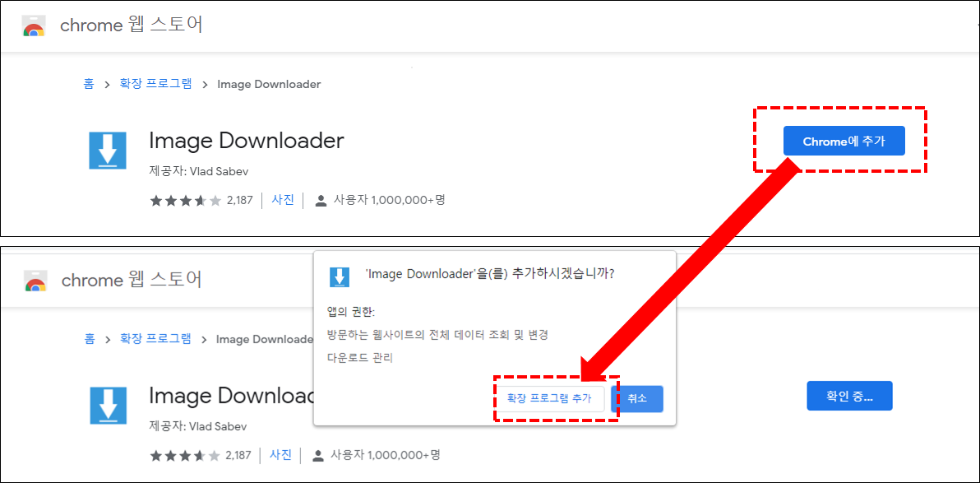This screenshot has width=980, height=483.
Task: Click 앱의 권한: label in dialog
Action: 350,312
